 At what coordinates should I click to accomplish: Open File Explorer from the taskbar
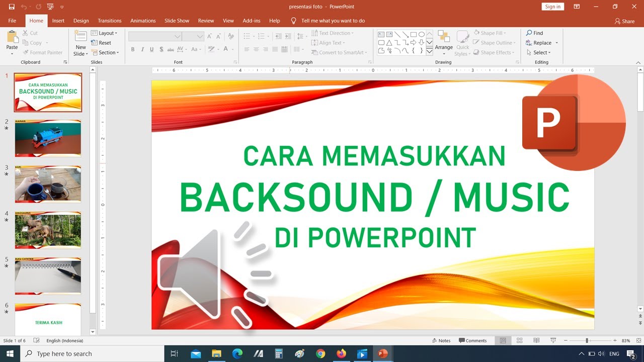click(216, 353)
